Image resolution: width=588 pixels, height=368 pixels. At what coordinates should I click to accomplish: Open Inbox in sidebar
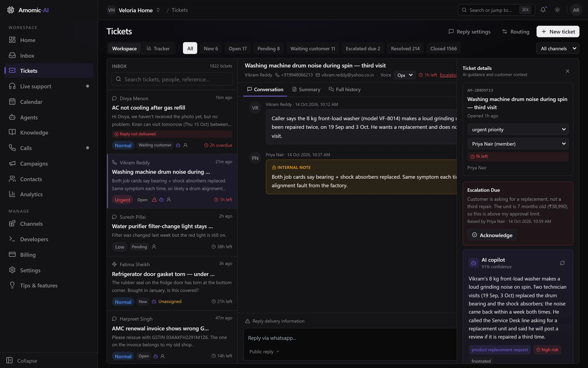(49, 56)
